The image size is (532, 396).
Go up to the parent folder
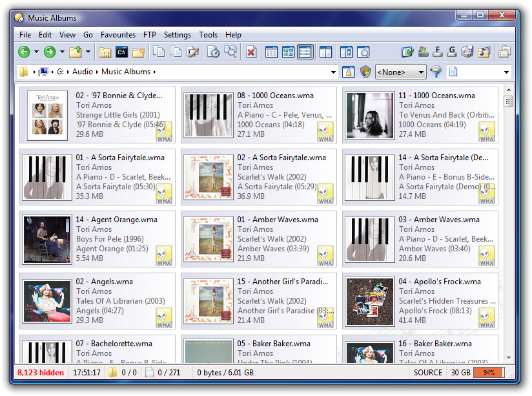[x=76, y=52]
